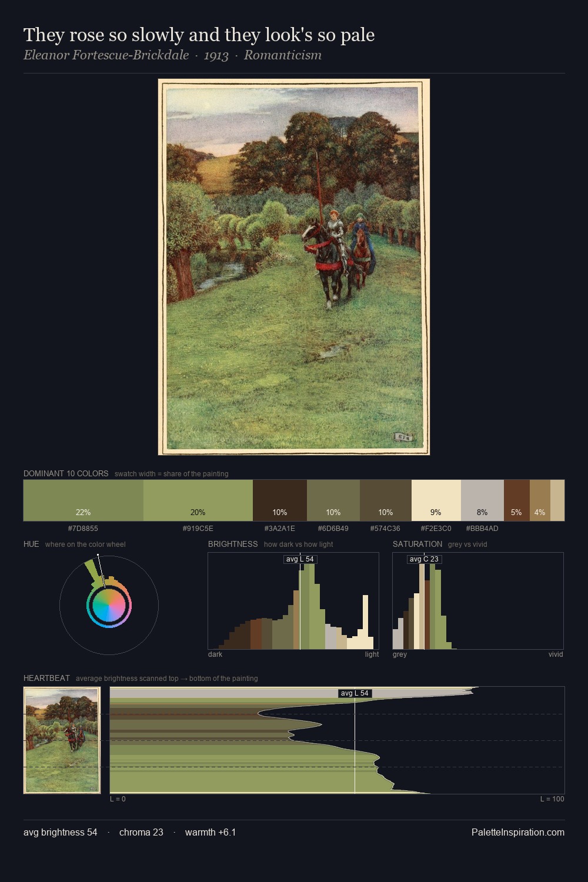Click the warmth +6.1 footer stat
Image resolution: width=588 pixels, height=882 pixels.
click(x=211, y=832)
